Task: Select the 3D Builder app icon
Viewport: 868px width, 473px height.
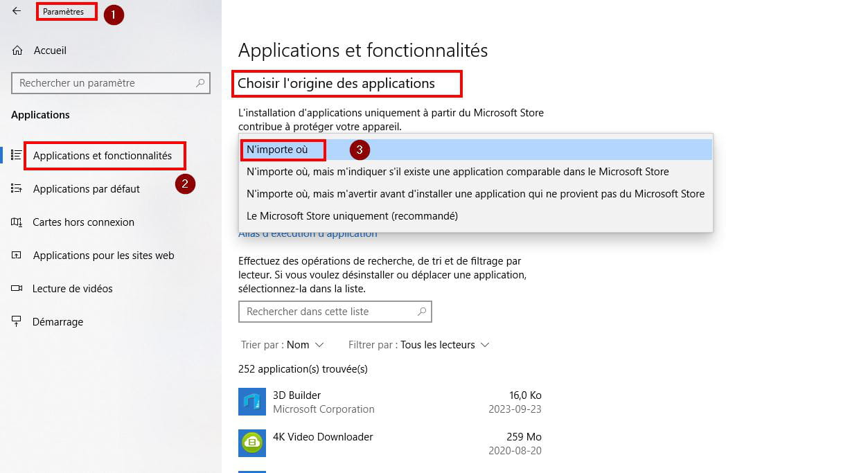Action: click(252, 402)
